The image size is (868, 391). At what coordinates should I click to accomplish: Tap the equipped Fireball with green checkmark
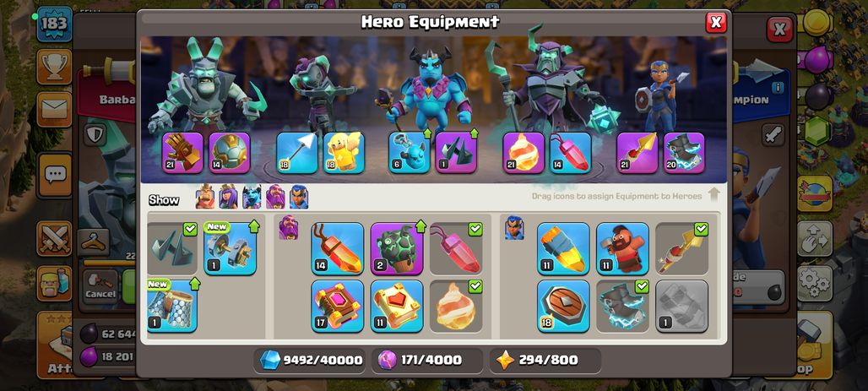(456, 306)
